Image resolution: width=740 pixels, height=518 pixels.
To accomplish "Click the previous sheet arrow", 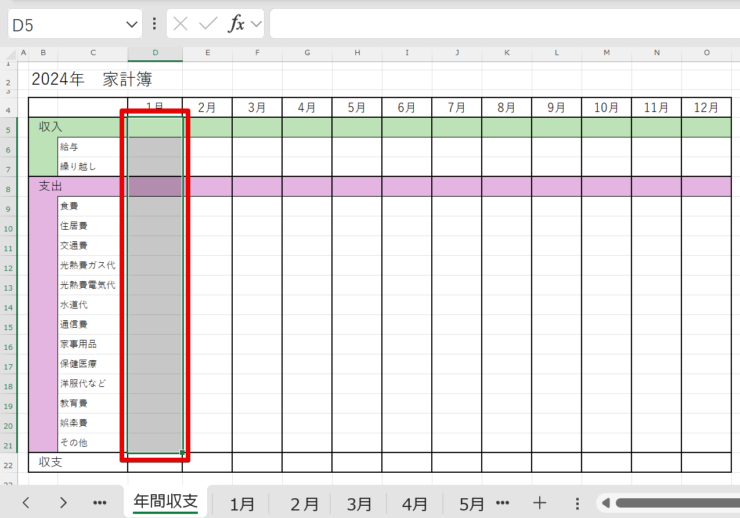I will point(26,503).
